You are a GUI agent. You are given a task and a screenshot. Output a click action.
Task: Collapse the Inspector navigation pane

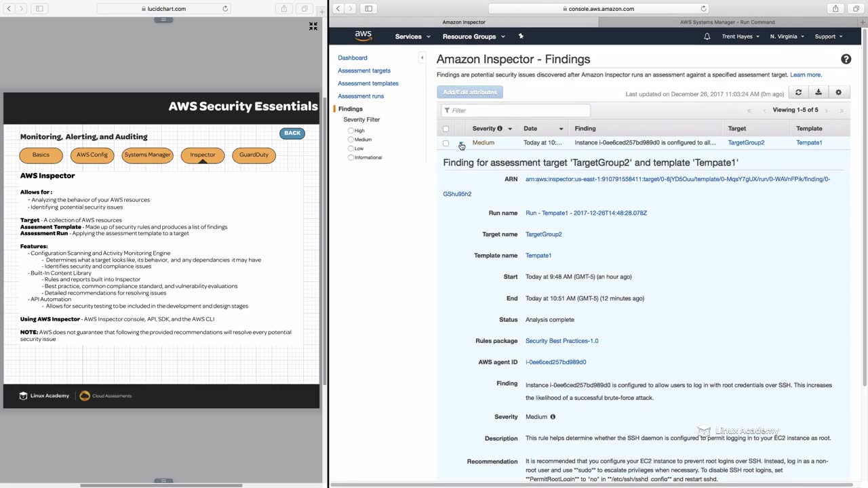422,58
